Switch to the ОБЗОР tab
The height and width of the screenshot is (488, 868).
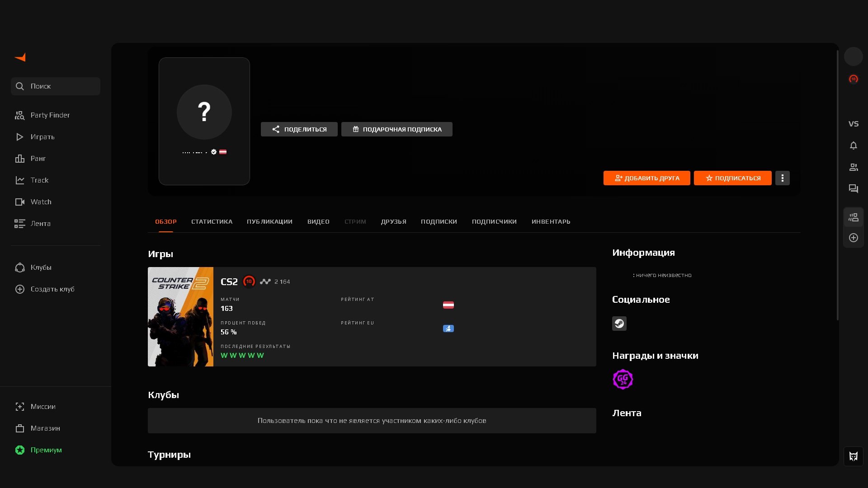(166, 222)
